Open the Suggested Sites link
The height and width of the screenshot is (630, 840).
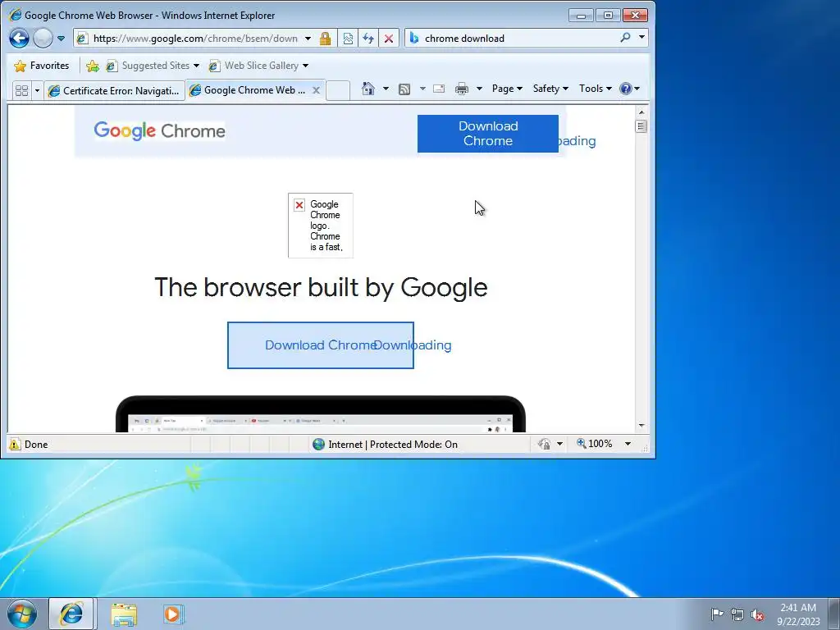pyautogui.click(x=152, y=66)
